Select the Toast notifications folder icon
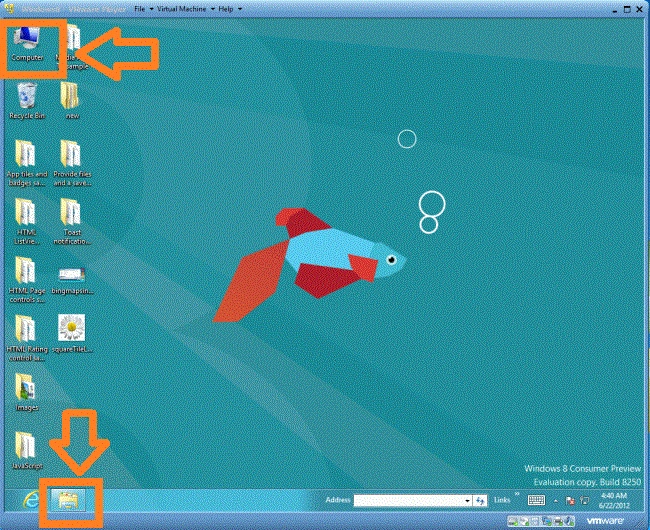Screen dimensions: 650x530 [72, 221]
